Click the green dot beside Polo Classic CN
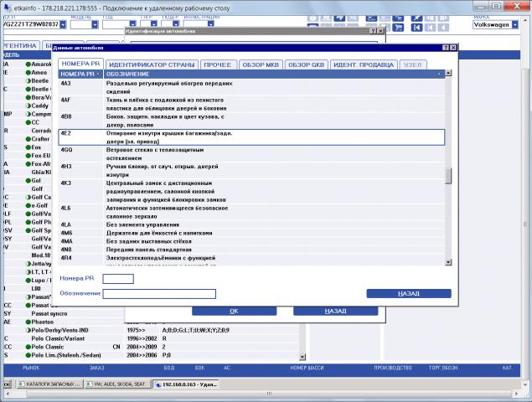 [x=28, y=347]
